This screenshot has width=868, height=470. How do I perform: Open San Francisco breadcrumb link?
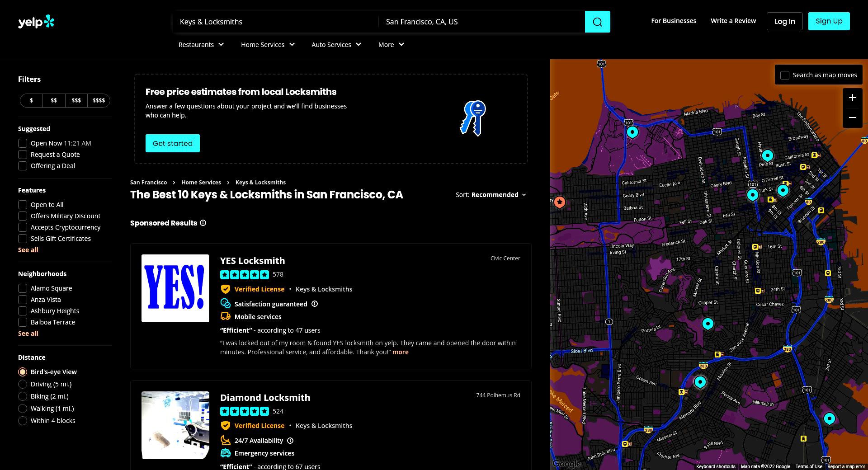click(148, 183)
